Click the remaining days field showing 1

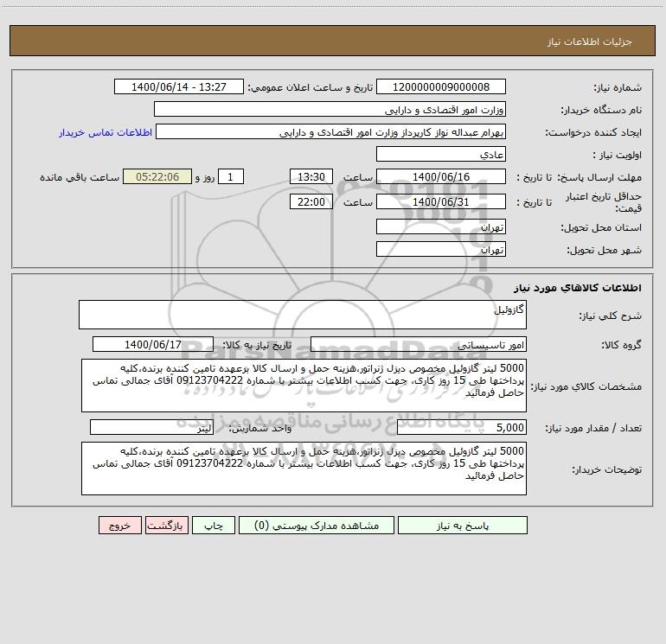[231, 176]
